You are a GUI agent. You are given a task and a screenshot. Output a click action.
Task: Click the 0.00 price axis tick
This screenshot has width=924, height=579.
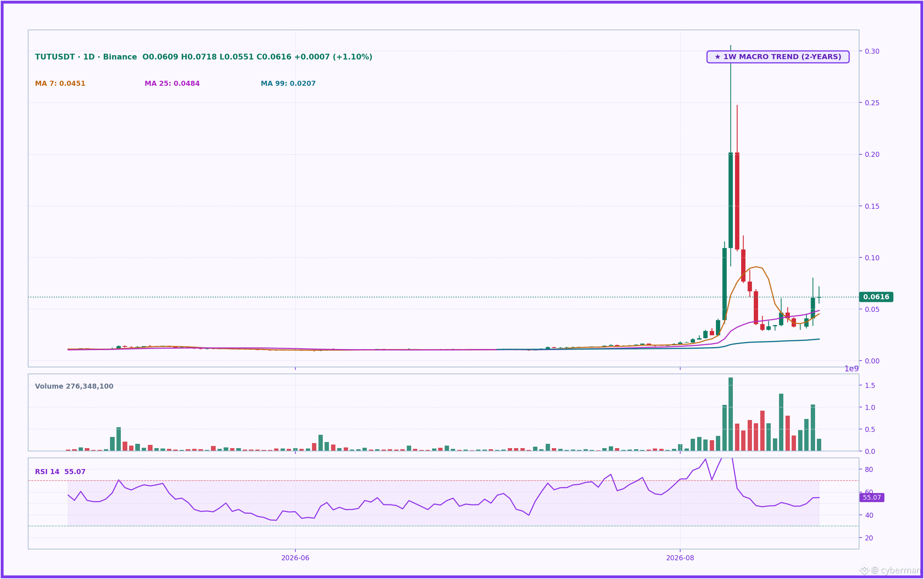[x=872, y=361]
